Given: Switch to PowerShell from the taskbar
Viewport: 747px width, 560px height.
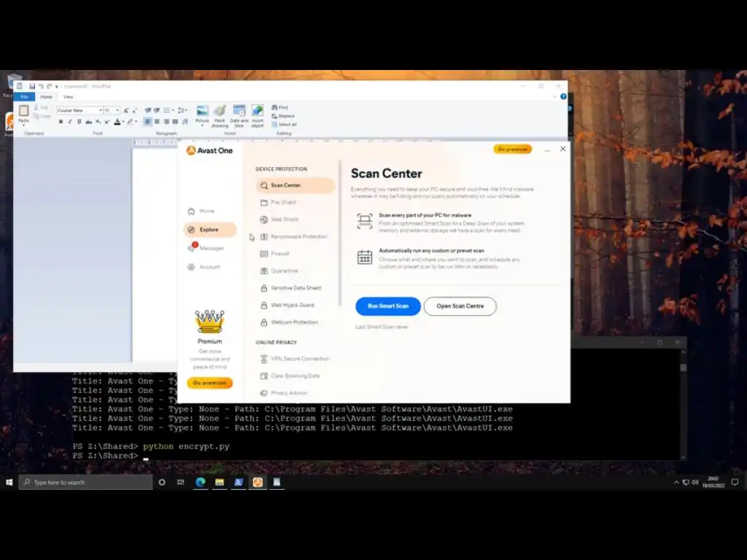Looking at the screenshot, I should (x=239, y=483).
